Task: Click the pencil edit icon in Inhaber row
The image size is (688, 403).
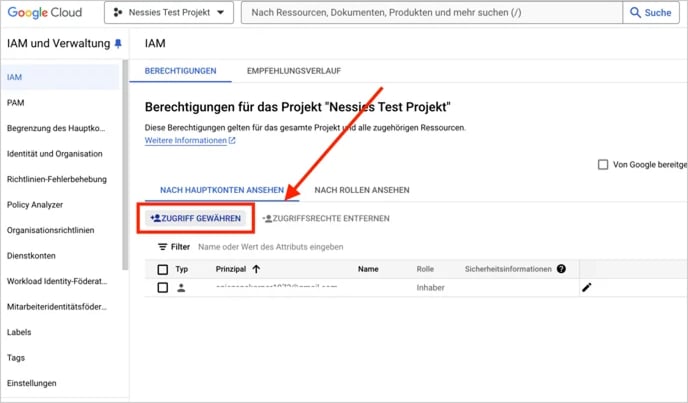Action: pyautogui.click(x=587, y=288)
